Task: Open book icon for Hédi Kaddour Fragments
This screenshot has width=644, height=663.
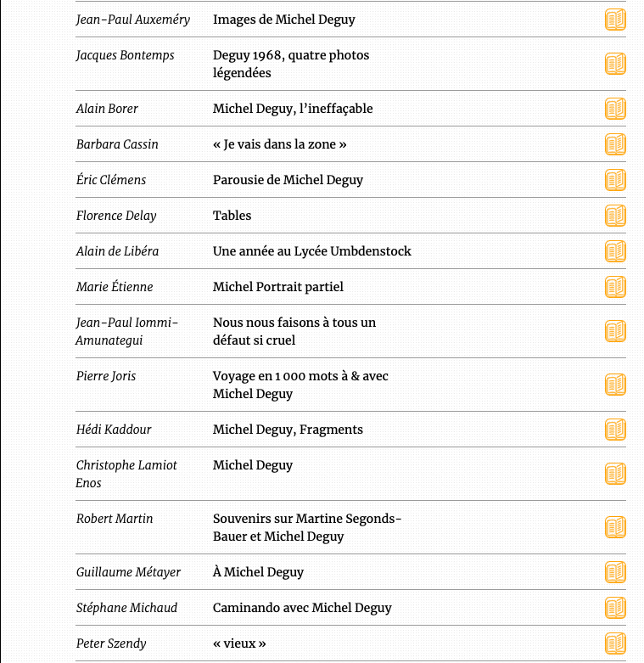Action: pyautogui.click(x=615, y=430)
